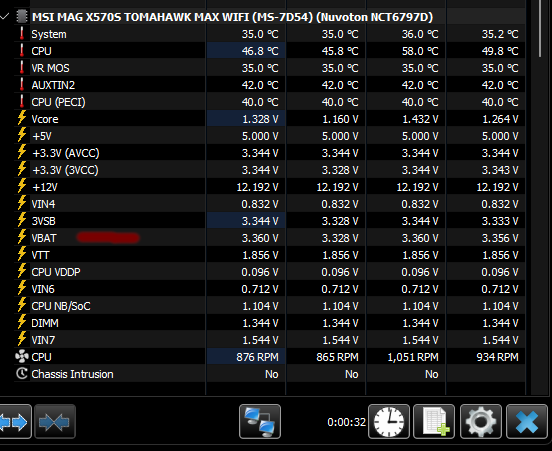Reset the timer with the clock button

pos(389,421)
